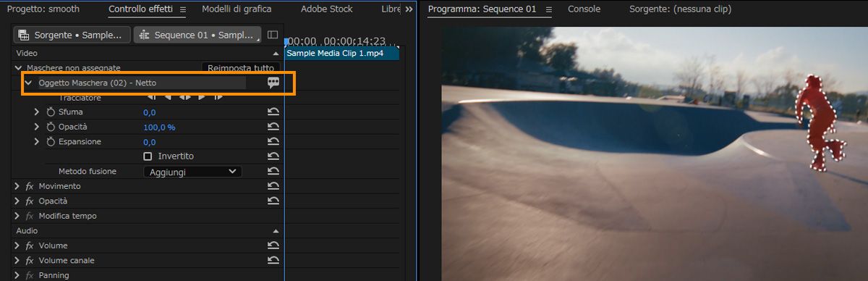868x281 pixels.
Task: Switch to the Console tab
Action: pos(584,9)
